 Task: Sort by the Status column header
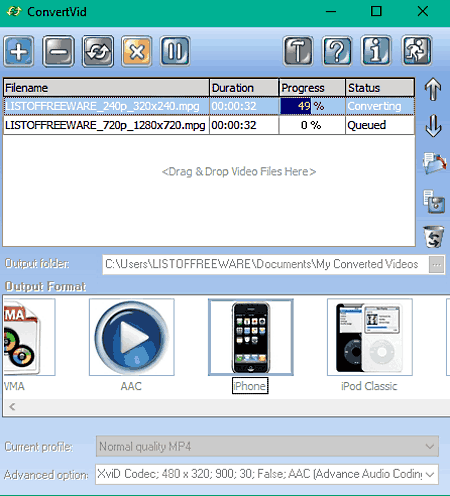[380, 88]
